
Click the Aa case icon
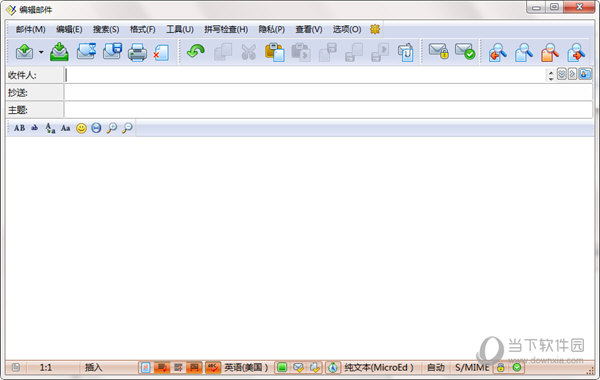point(65,128)
